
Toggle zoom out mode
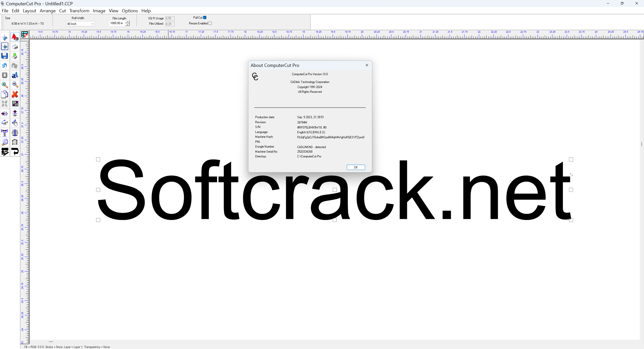coord(15,85)
